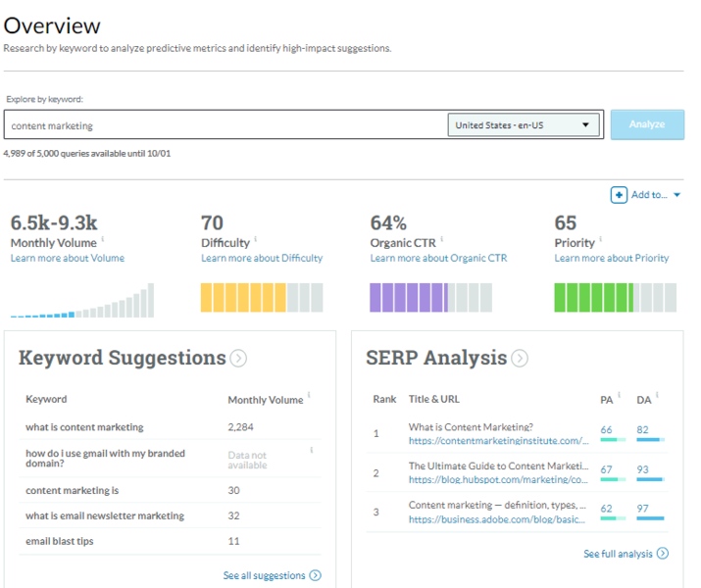Open Learn more about Volume link
Viewport: 701px width, 588px height.
(68, 258)
